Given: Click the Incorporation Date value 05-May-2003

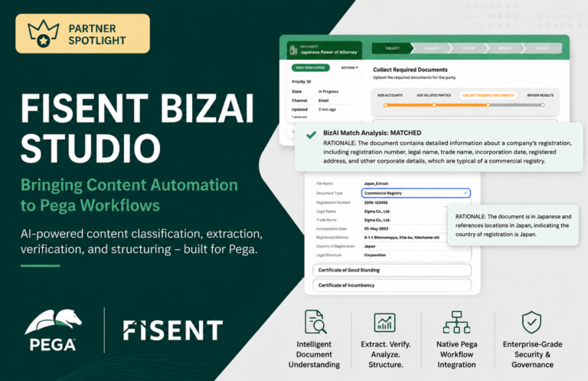Looking at the screenshot, I should tap(376, 228).
